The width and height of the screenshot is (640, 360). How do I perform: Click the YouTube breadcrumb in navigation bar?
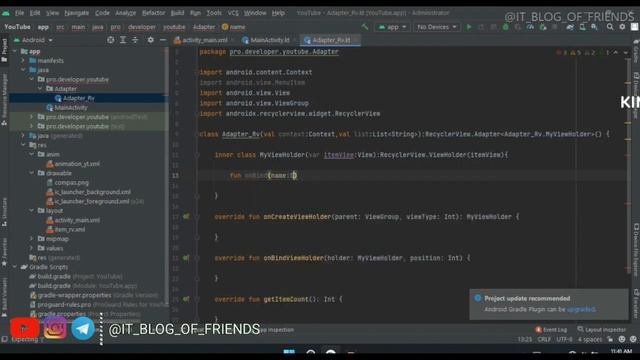[x=18, y=27]
